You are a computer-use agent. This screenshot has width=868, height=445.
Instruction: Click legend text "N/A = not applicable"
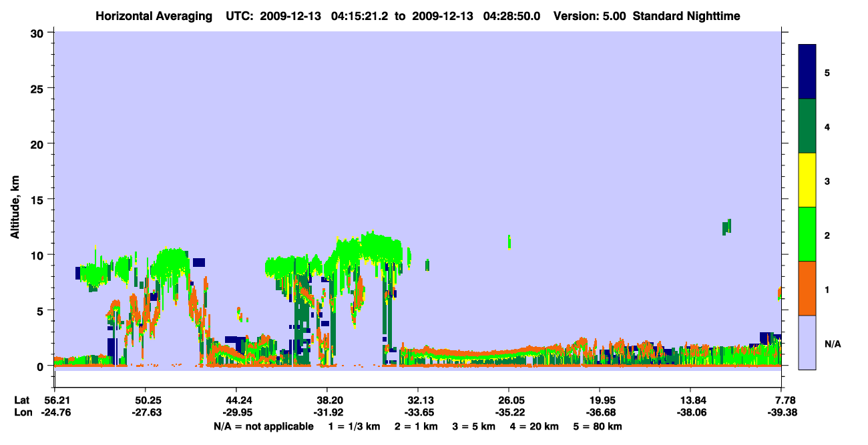(263, 426)
